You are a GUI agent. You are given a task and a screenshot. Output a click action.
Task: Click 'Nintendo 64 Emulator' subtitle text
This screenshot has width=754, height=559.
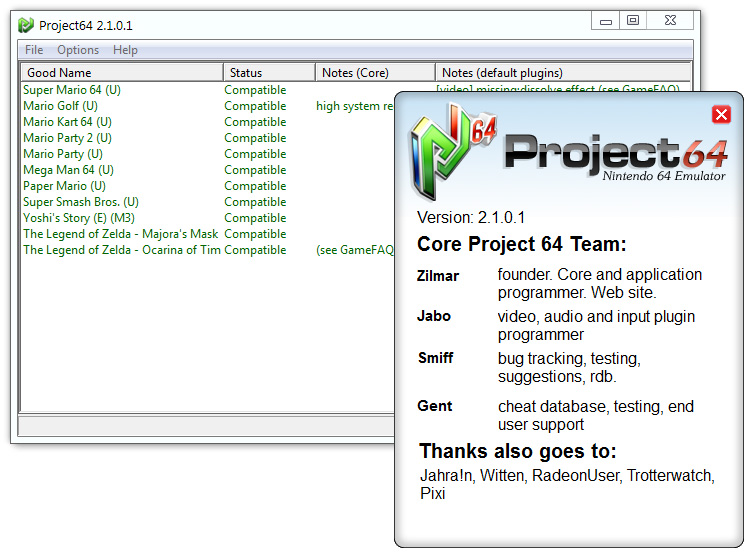pyautogui.click(x=664, y=176)
